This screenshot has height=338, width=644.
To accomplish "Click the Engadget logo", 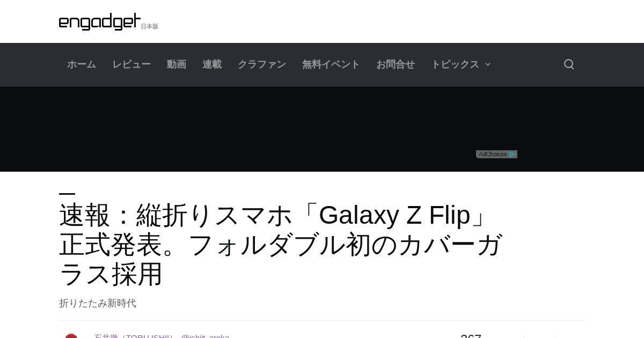I will pos(100,21).
